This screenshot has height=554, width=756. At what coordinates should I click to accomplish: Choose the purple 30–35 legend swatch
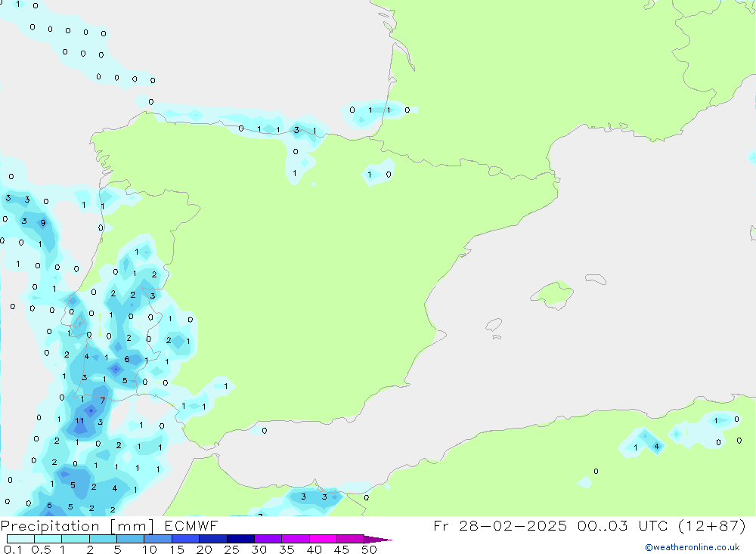coord(268,539)
